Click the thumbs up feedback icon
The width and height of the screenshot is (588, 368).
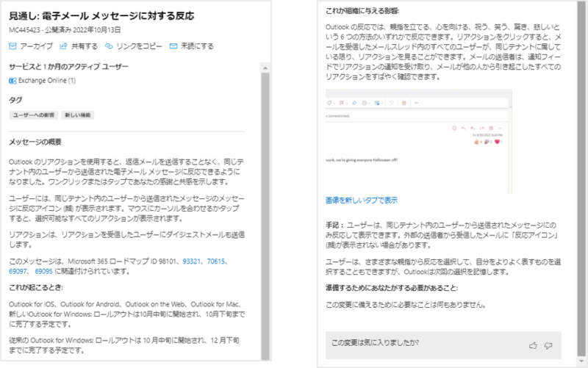[533, 343]
